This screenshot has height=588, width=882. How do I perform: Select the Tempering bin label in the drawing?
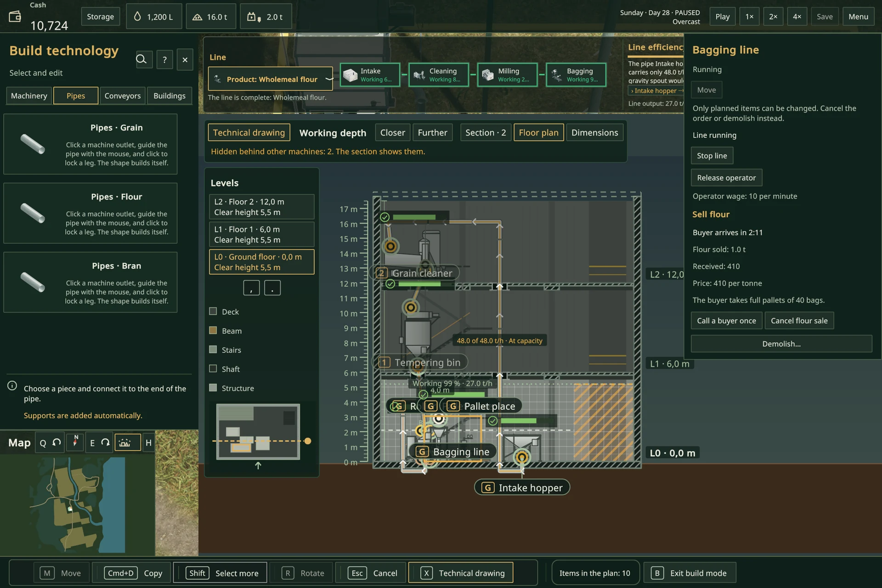420,362
